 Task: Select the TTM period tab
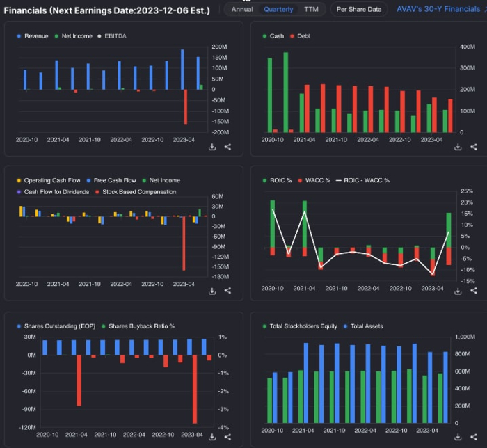click(311, 10)
